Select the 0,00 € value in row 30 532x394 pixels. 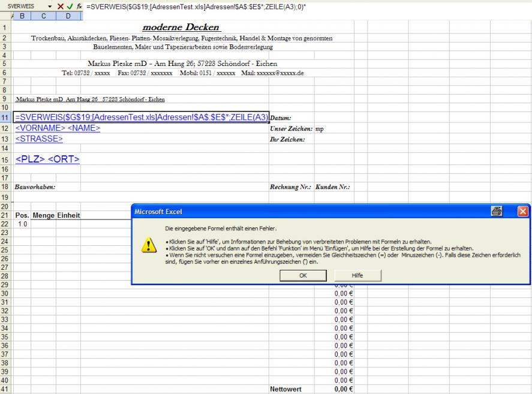343,293
